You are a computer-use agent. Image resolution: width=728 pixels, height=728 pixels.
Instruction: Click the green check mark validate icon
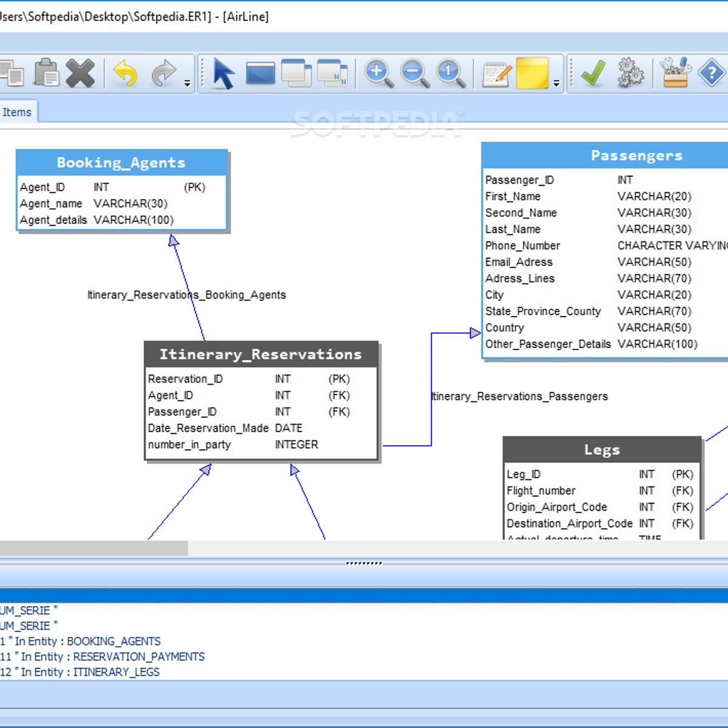point(593,73)
